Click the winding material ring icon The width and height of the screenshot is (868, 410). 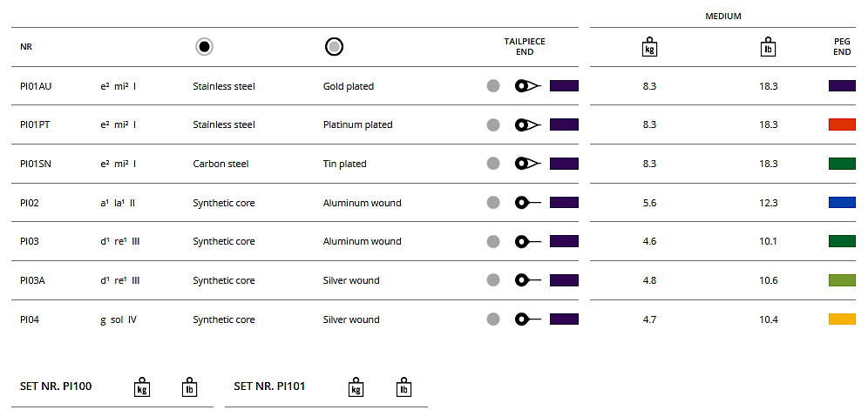[334, 47]
